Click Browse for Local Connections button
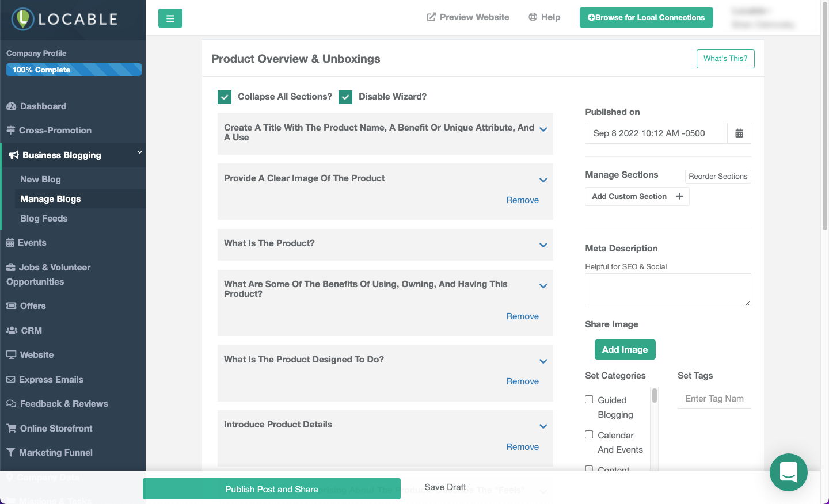This screenshot has height=504, width=829. click(x=646, y=17)
